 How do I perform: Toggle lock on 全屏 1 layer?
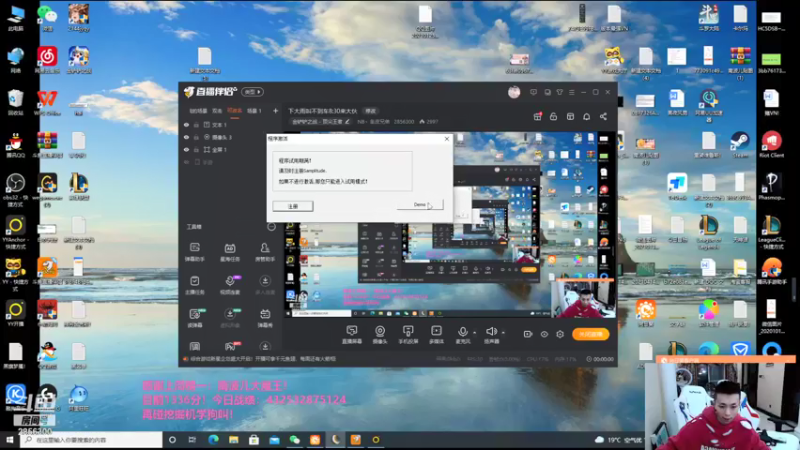pyautogui.click(x=196, y=149)
